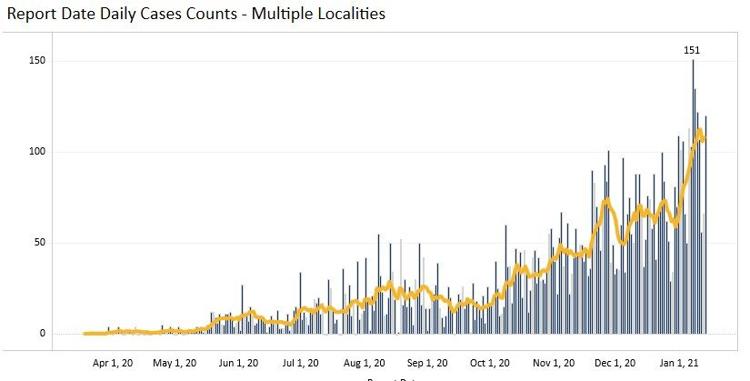This screenshot has height=381, width=750.
Task: Click the Aug 1, 20 axis label
Action: [x=364, y=363]
